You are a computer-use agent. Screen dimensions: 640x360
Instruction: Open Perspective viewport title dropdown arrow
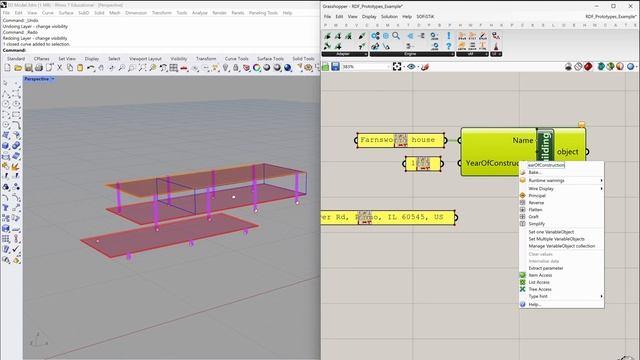pyautogui.click(x=53, y=79)
